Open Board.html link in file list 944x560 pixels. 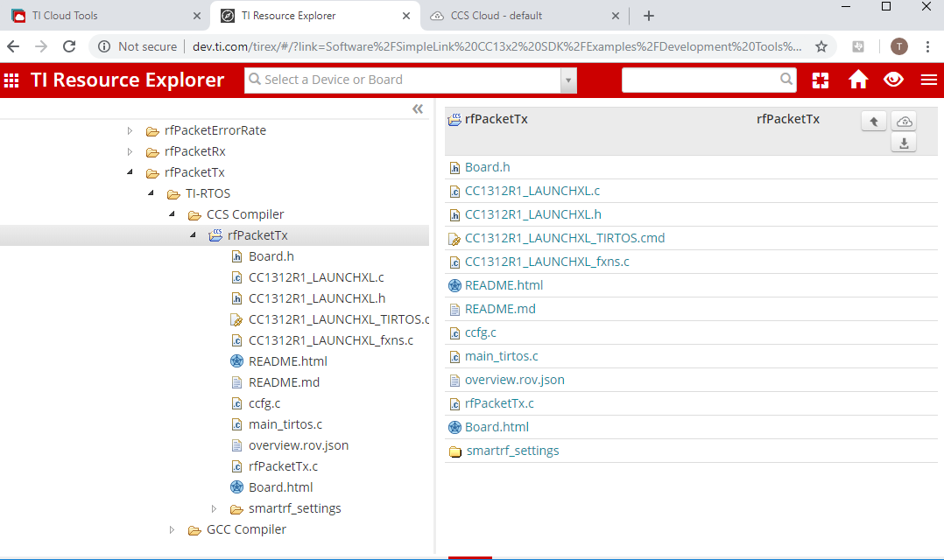click(497, 427)
